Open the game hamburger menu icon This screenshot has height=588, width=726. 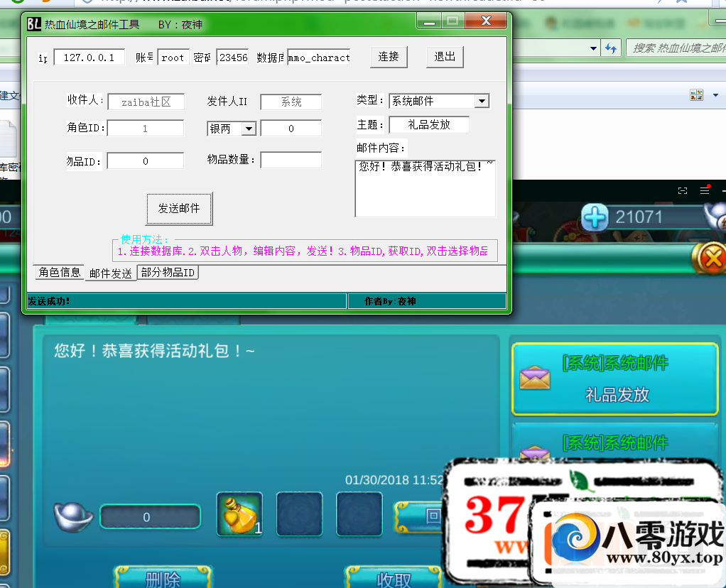[x=705, y=190]
